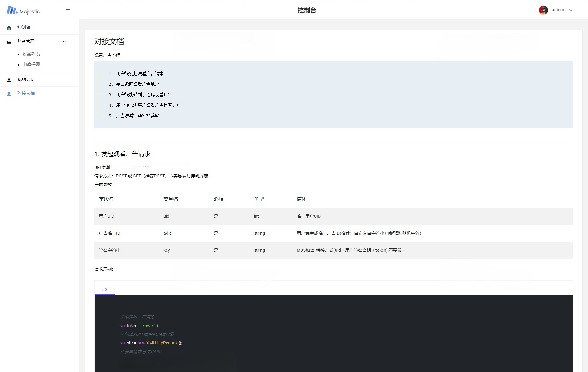Click the highlighted 对接文档 sidebar entry
The height and width of the screenshot is (372, 588).
pos(26,93)
